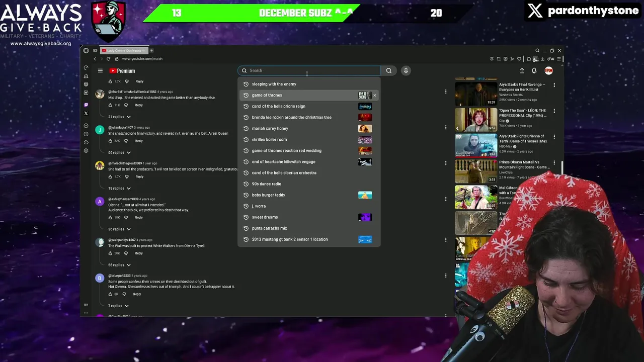Dislike the comment by @charliefromstarkvillemissi1852

126,105
